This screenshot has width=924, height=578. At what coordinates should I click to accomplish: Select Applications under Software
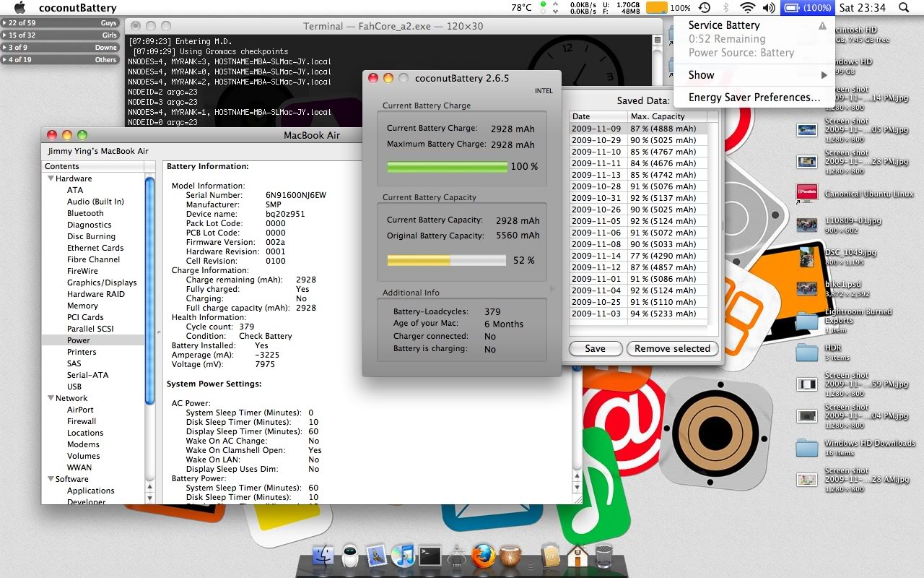(x=94, y=491)
